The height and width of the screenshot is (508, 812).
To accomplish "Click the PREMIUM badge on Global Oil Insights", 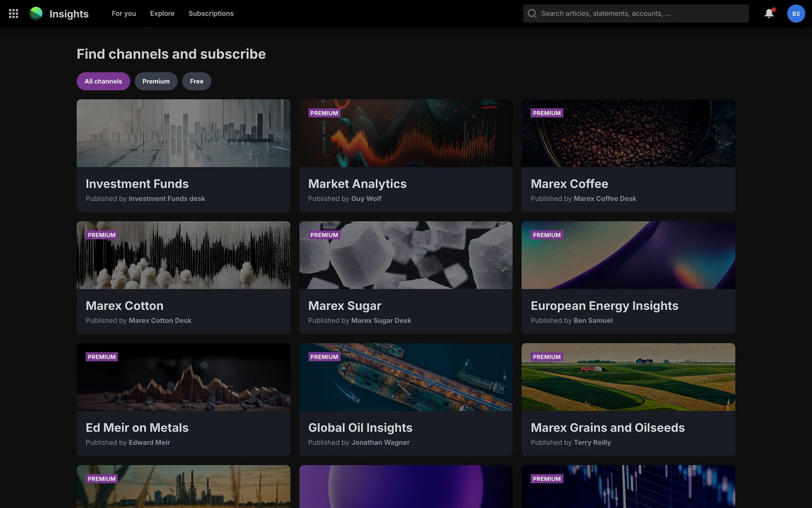I will pos(324,357).
